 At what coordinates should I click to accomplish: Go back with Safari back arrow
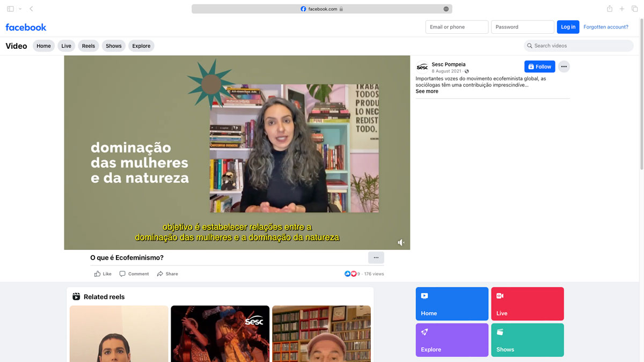point(31,9)
